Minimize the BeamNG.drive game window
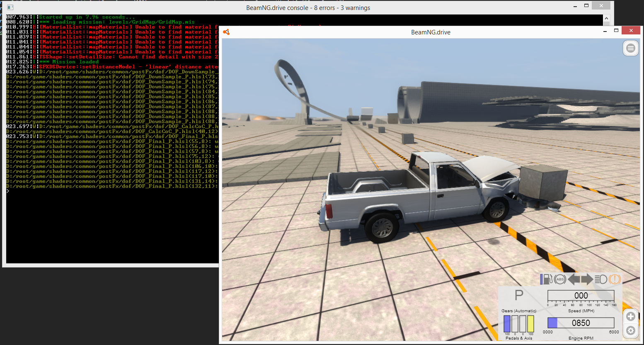The height and width of the screenshot is (345, 644). [605, 31]
